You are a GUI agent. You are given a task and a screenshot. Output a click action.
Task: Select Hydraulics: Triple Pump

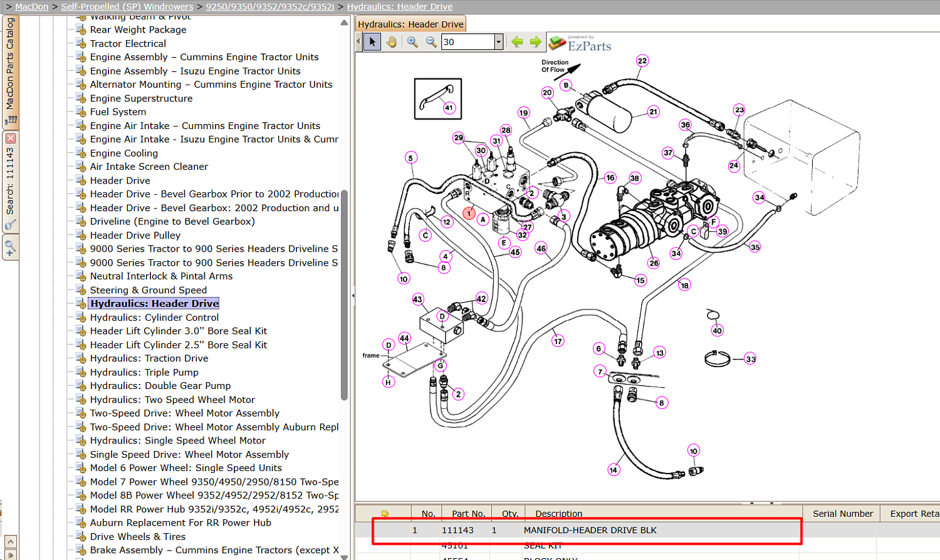(144, 372)
